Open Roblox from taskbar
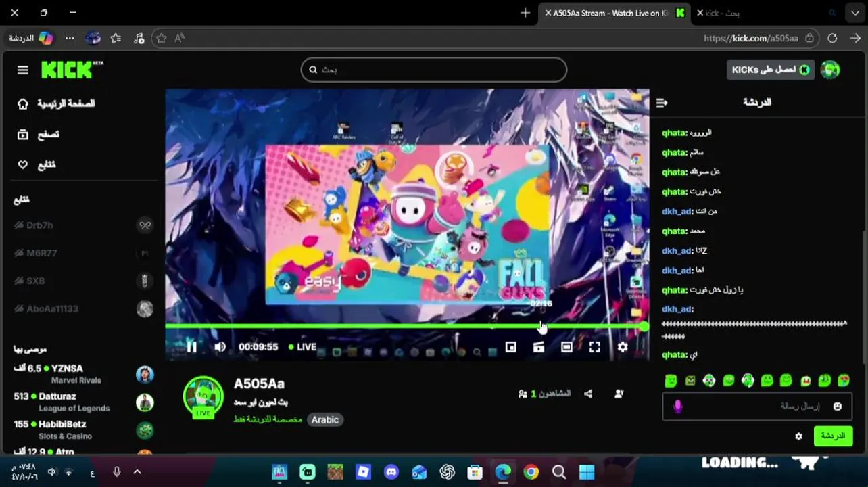 tap(363, 472)
